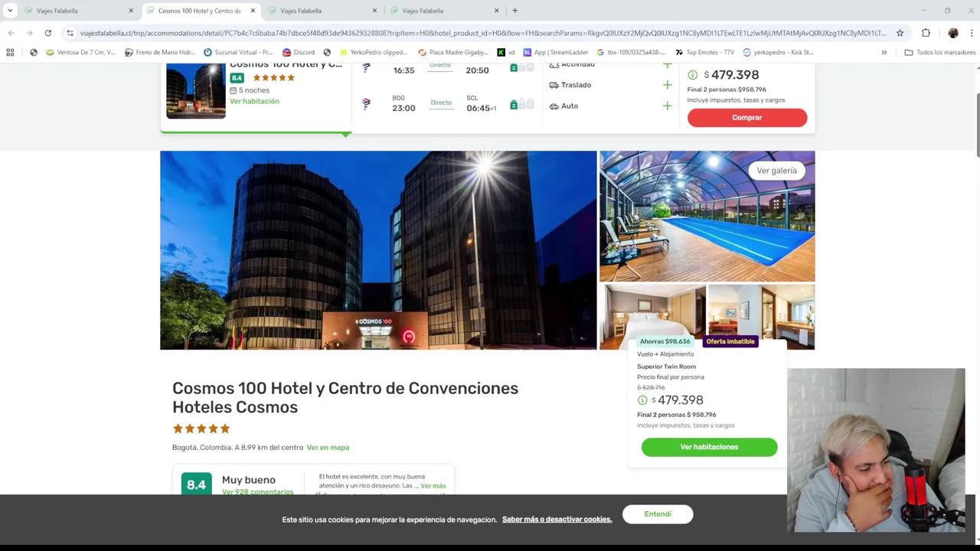Click the Ahorras $98.636 badge

[665, 341]
